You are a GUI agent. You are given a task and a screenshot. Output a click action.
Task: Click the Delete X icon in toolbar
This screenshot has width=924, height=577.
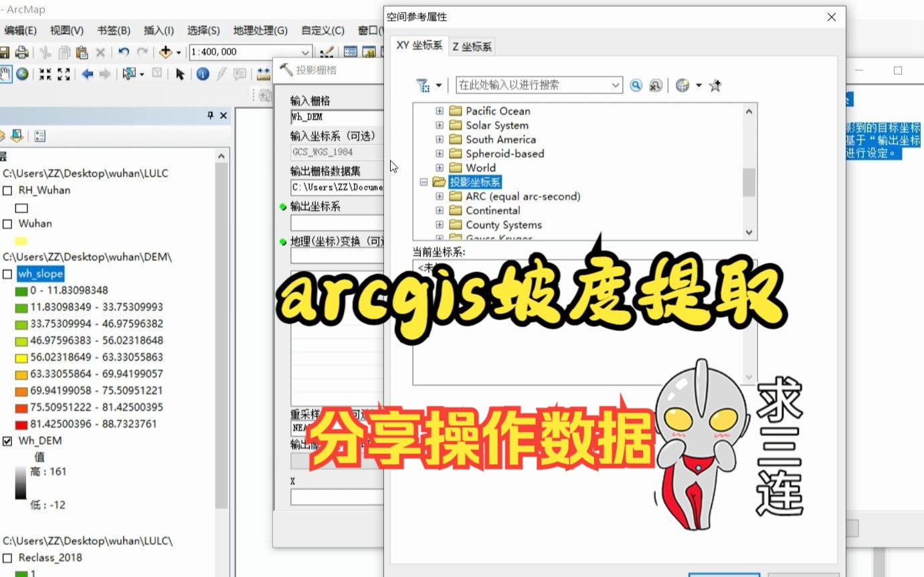coord(100,52)
